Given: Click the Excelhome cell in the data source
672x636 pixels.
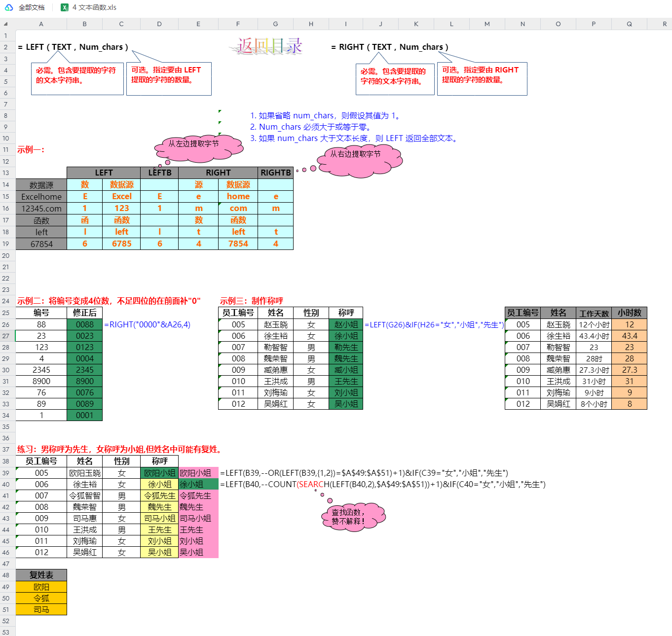Looking at the screenshot, I should pyautogui.click(x=41, y=196).
